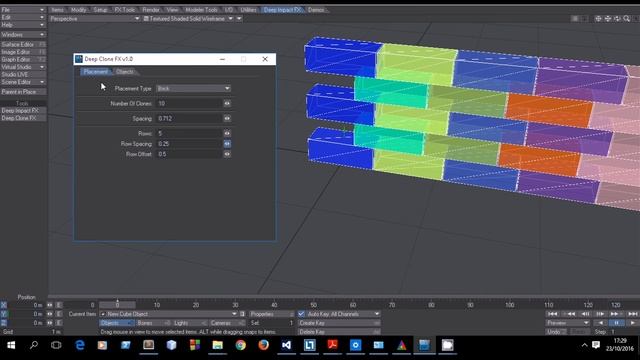Step forward one frame button
The width and height of the screenshot is (640, 360).
pyautogui.click(x=600, y=314)
